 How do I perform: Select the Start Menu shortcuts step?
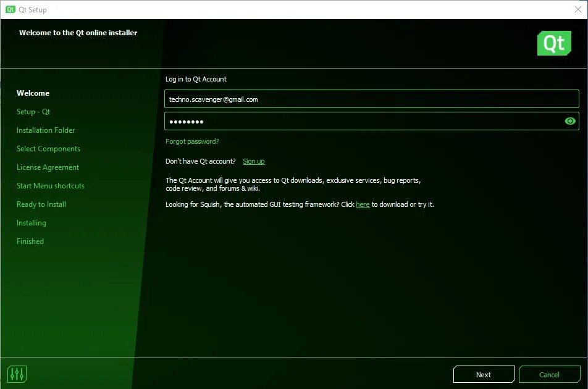coord(51,185)
